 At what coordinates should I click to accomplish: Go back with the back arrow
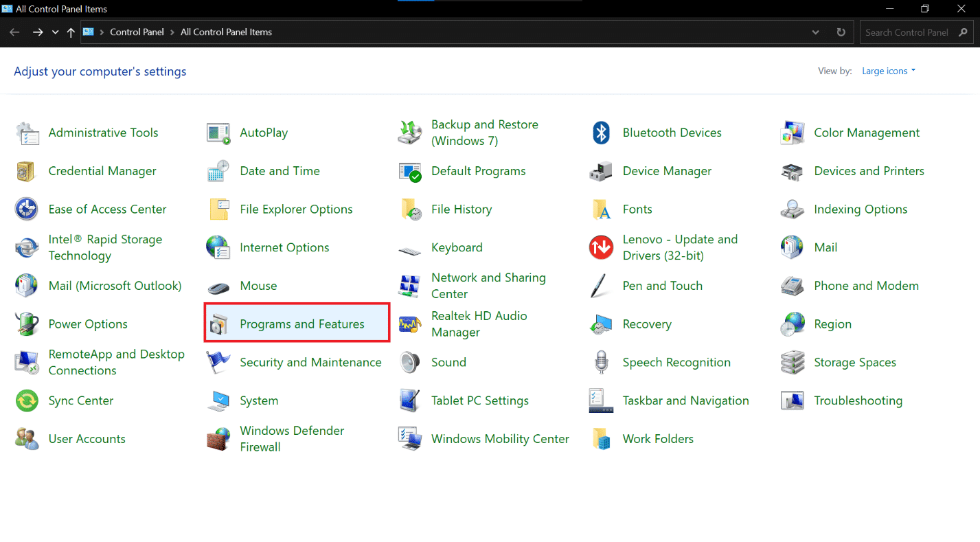coord(14,32)
